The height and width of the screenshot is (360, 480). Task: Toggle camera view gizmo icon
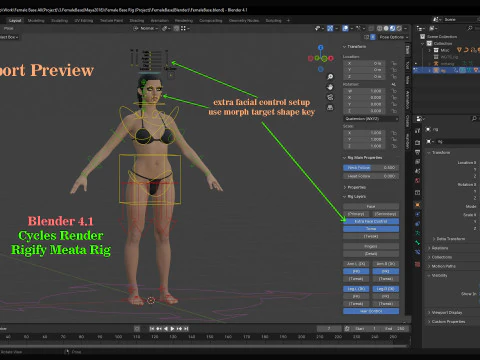click(x=330, y=97)
